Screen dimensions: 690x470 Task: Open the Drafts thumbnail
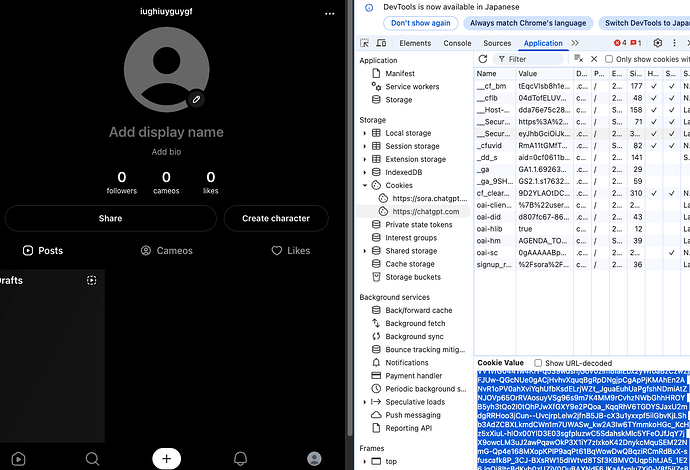[x=52, y=356]
